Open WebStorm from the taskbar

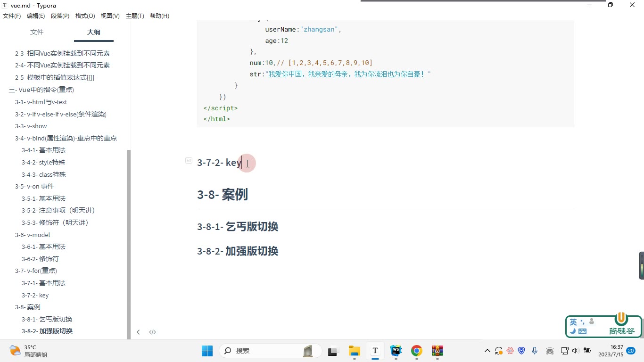click(396, 351)
